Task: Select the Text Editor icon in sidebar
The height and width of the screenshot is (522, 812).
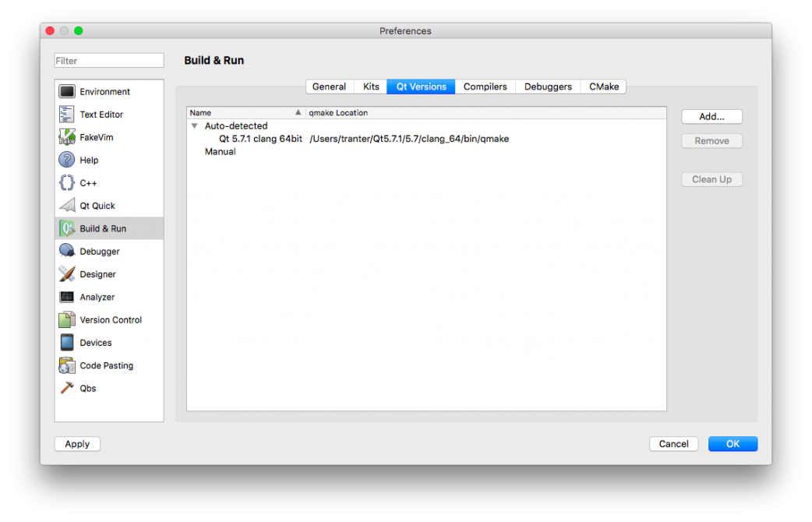Action: (67, 115)
